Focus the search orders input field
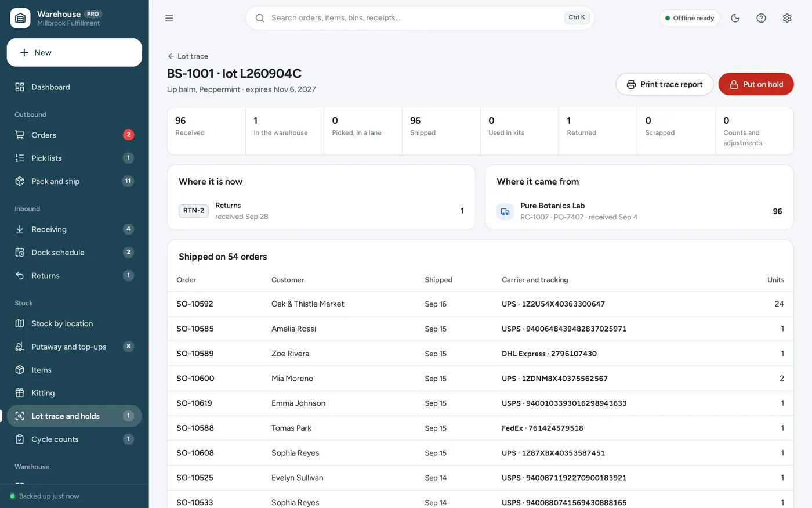This screenshot has height=508, width=812. click(x=420, y=18)
